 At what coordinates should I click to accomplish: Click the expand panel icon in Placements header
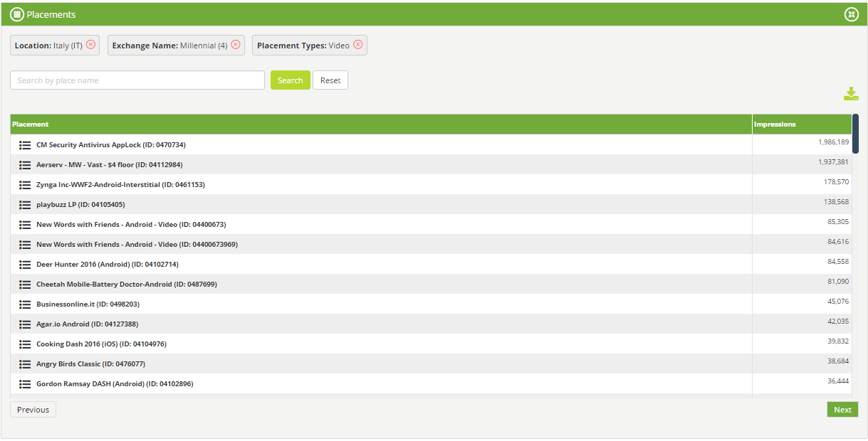(x=851, y=14)
